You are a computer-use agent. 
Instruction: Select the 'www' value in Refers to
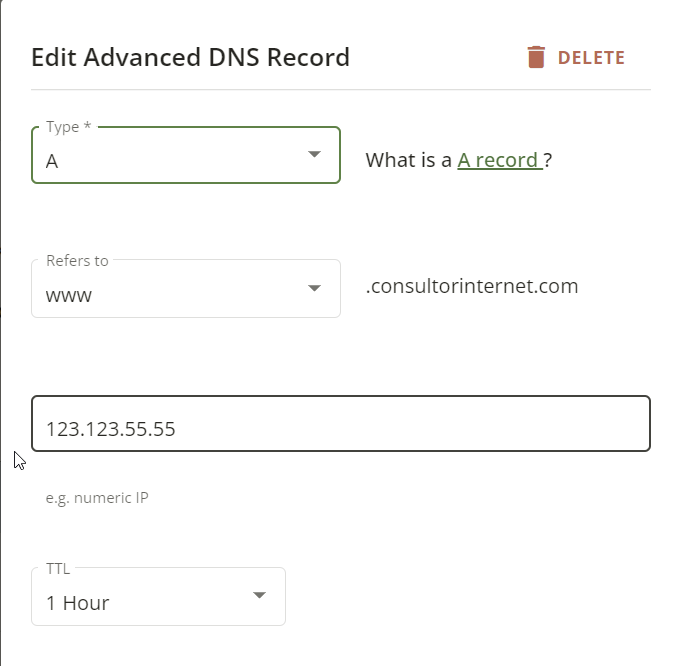point(69,296)
